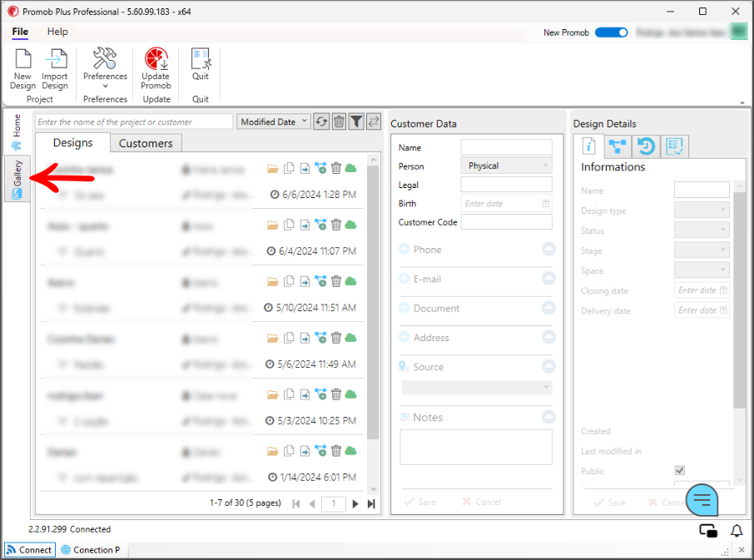Click delete trash icon for 5/10/2024 design
This screenshot has width=754, height=560.
(336, 281)
